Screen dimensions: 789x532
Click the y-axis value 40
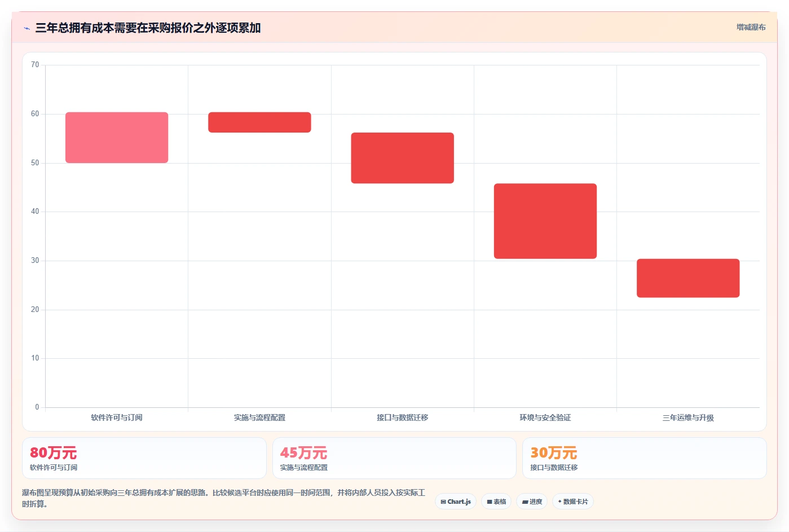tap(35, 212)
